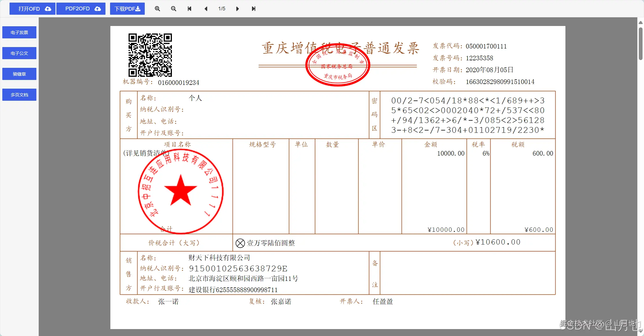The image size is (644, 336).
Task: Click the 下载PDF download button
Action: click(x=127, y=9)
